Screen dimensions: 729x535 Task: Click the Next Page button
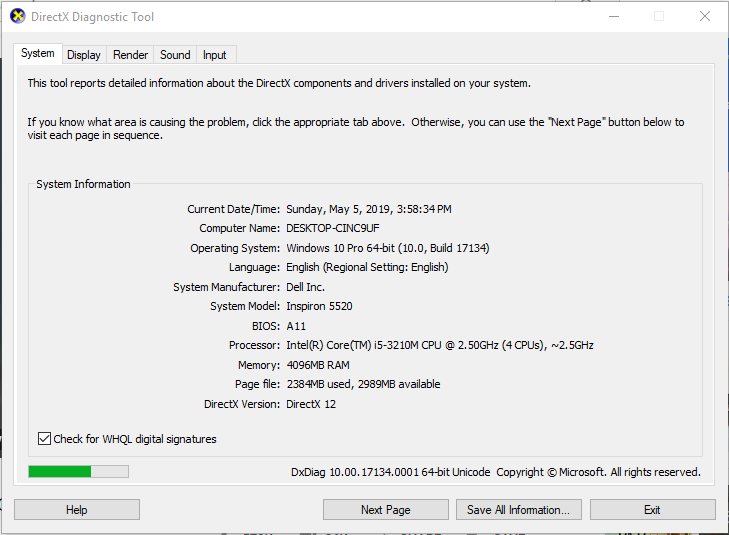(385, 510)
